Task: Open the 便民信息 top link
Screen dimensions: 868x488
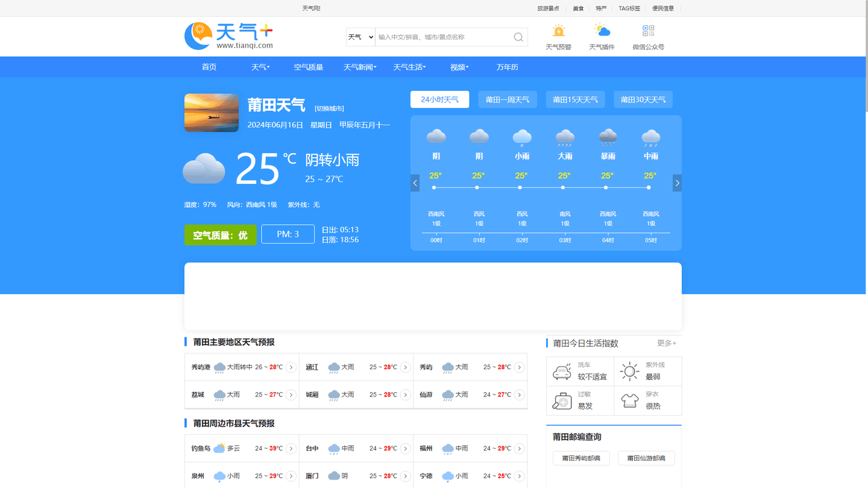Action: tap(663, 8)
